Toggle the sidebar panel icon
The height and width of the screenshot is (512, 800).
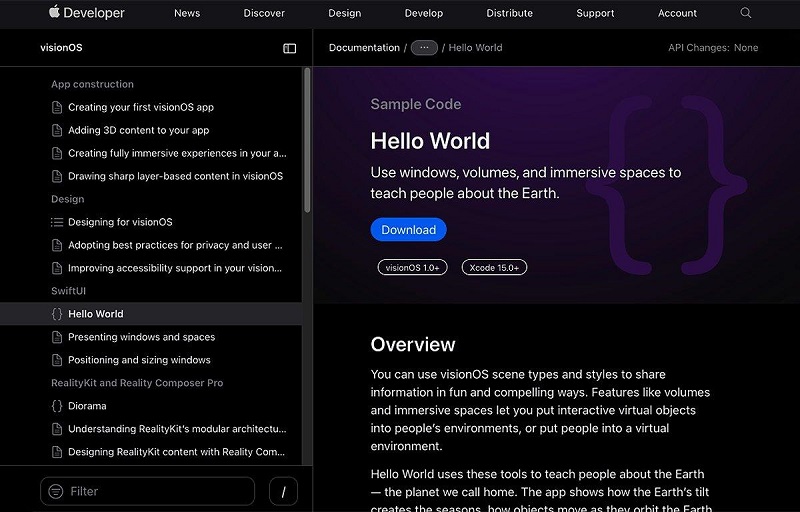(289, 48)
